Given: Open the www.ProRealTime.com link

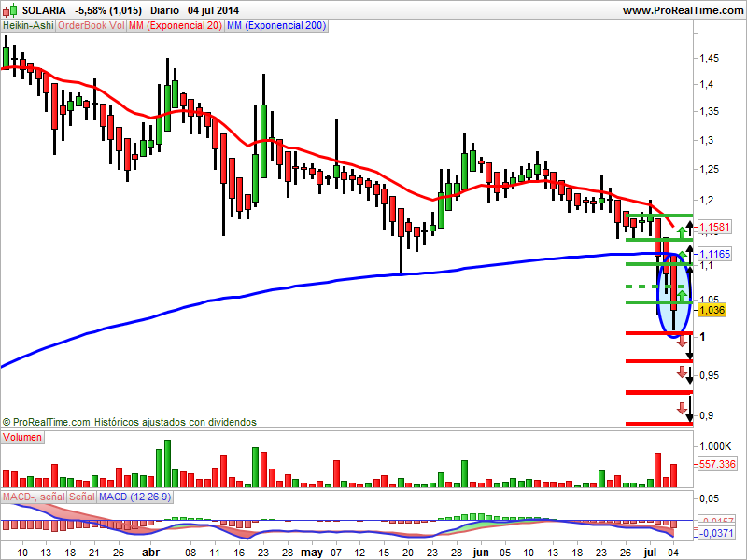Looking at the screenshot, I should (683, 10).
